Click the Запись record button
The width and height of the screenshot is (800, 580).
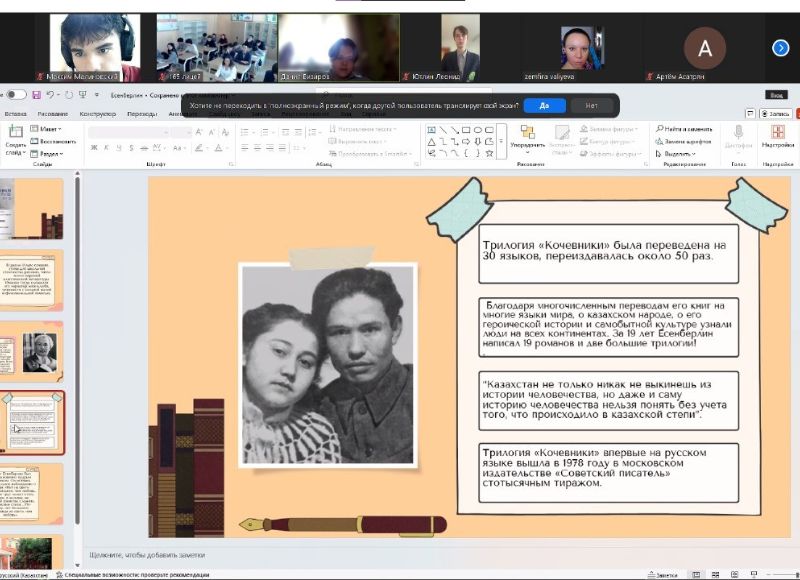(778, 114)
